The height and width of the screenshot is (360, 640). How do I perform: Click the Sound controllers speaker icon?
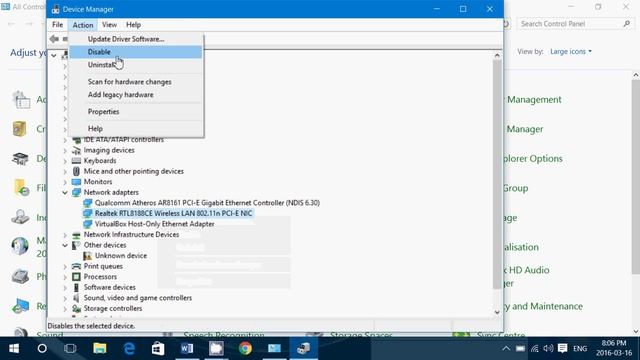point(76,298)
